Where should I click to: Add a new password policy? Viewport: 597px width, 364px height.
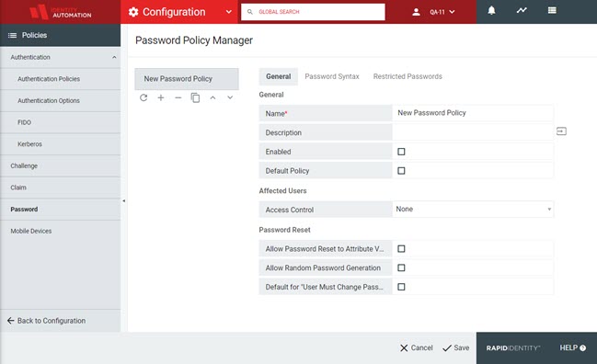click(x=161, y=97)
